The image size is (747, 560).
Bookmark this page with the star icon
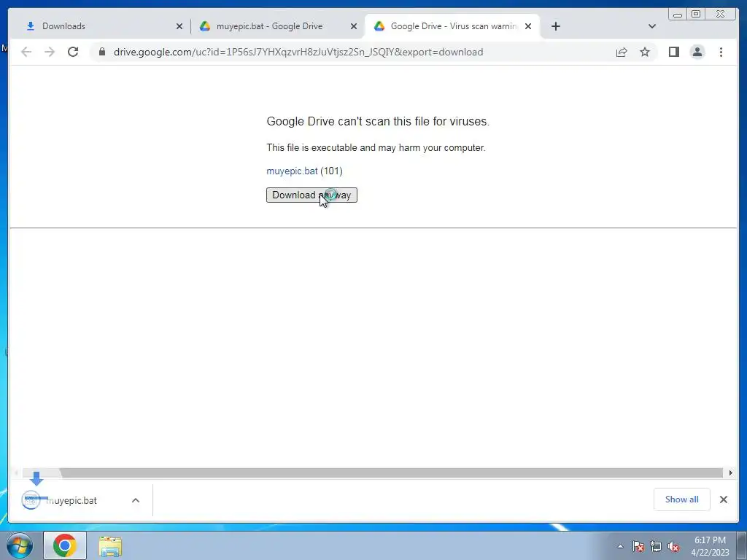(645, 52)
